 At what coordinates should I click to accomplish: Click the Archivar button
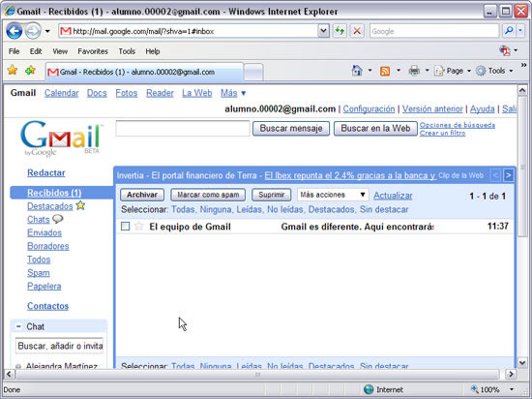[142, 195]
